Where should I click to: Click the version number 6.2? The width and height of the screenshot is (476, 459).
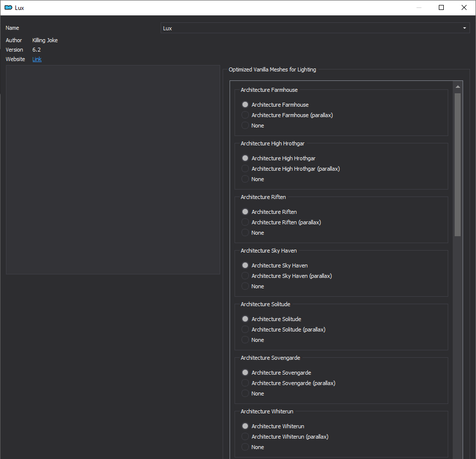36,50
